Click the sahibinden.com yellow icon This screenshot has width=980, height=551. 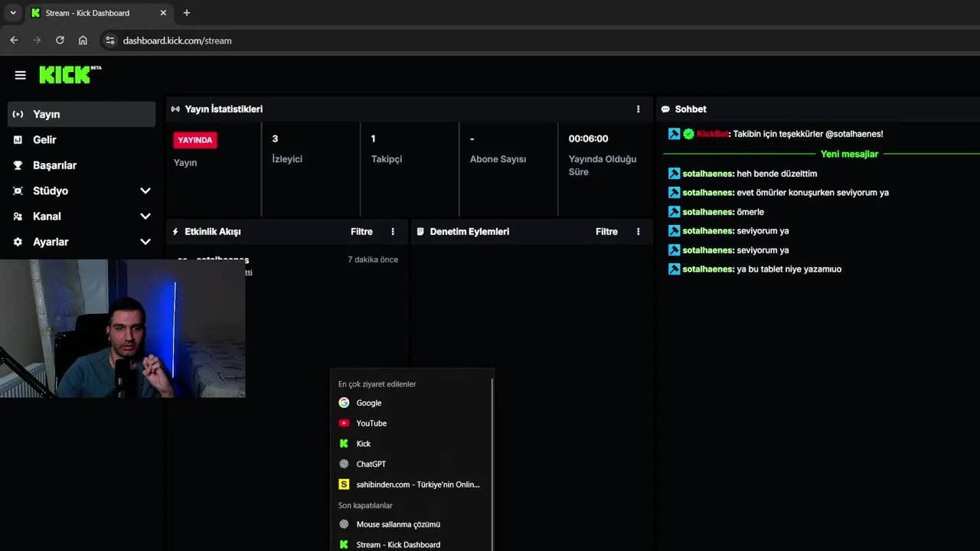click(344, 484)
